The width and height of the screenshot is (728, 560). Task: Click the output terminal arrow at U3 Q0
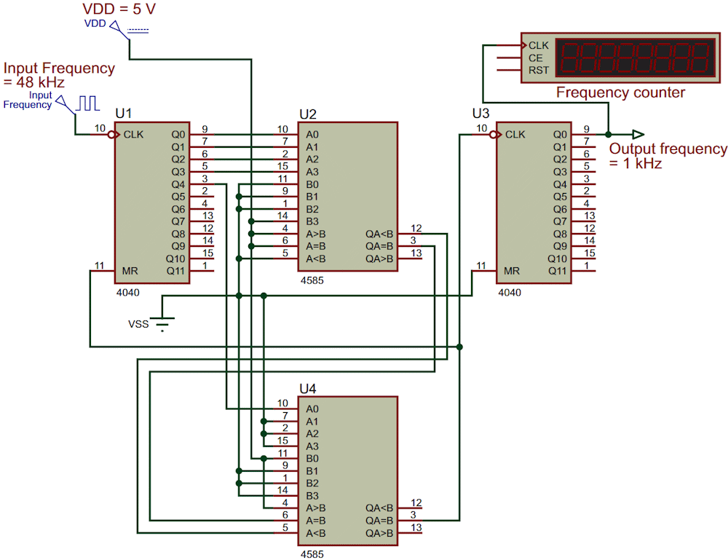(x=638, y=134)
